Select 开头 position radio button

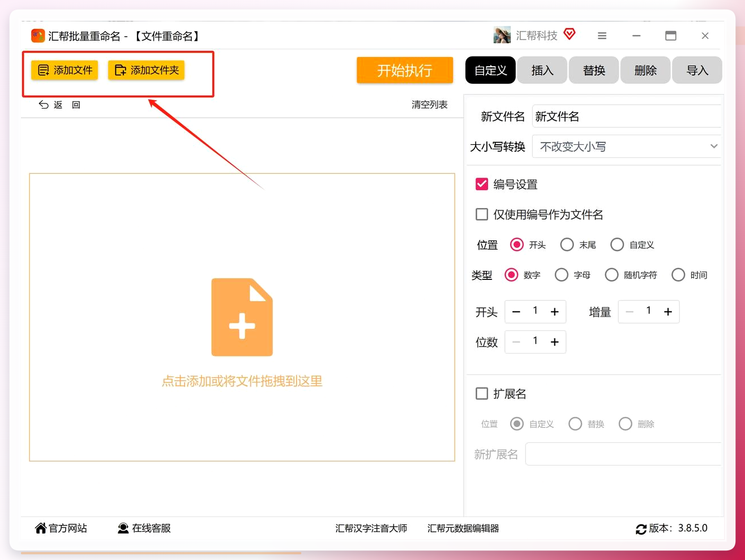pyautogui.click(x=517, y=245)
